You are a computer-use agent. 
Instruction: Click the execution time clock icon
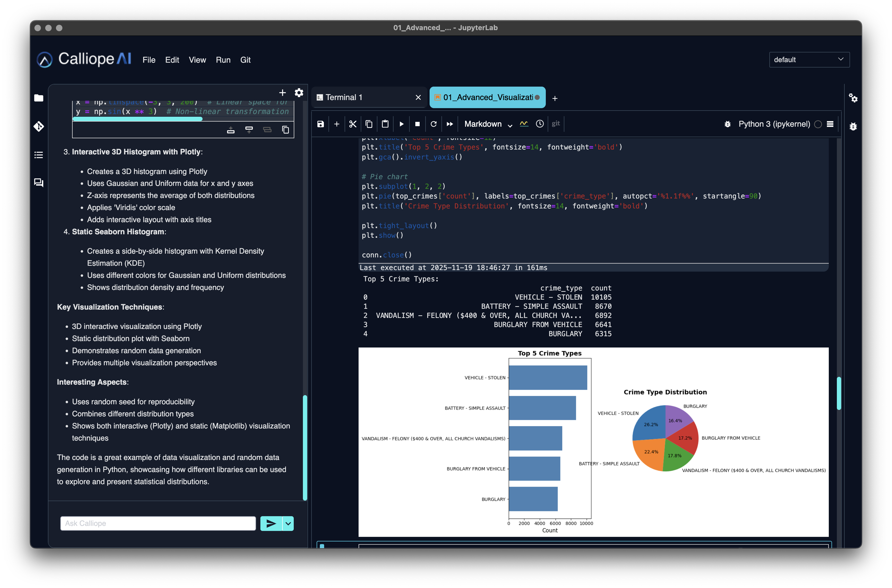(539, 124)
